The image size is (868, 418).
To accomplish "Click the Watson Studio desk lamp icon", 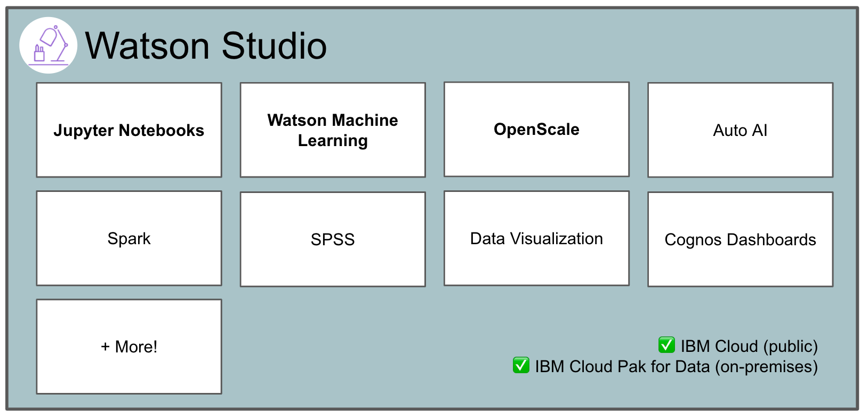I will click(x=49, y=45).
